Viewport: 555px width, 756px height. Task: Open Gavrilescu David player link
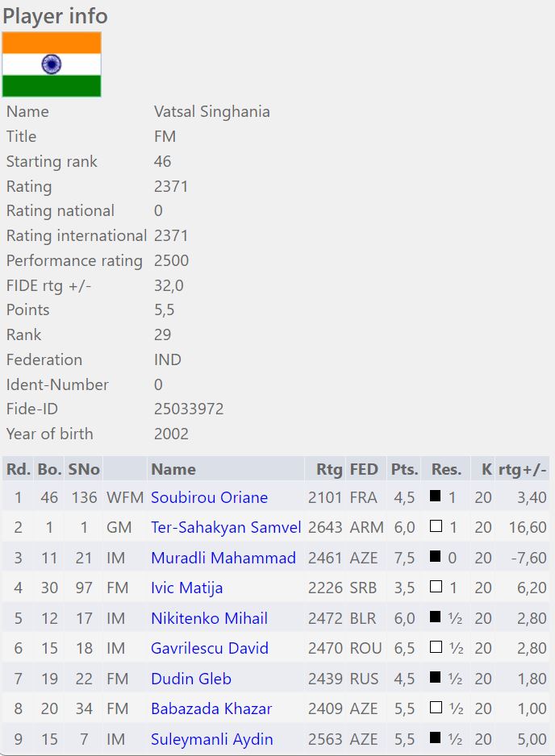(x=209, y=648)
